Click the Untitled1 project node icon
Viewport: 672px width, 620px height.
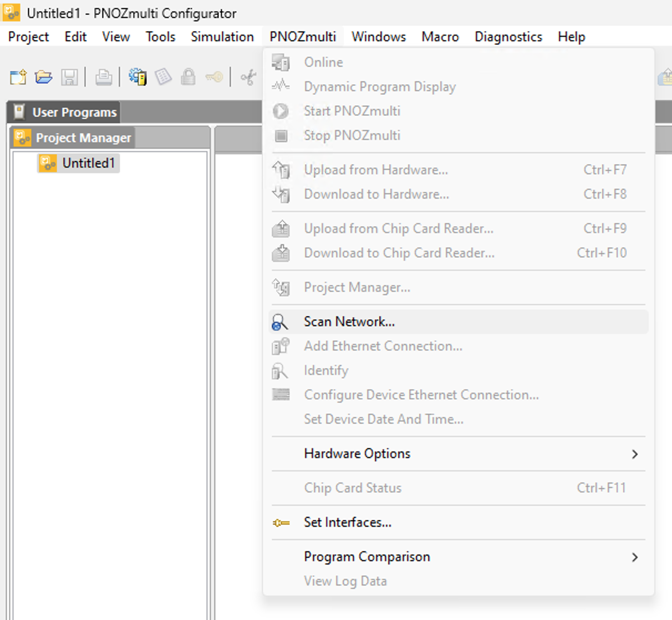48,163
